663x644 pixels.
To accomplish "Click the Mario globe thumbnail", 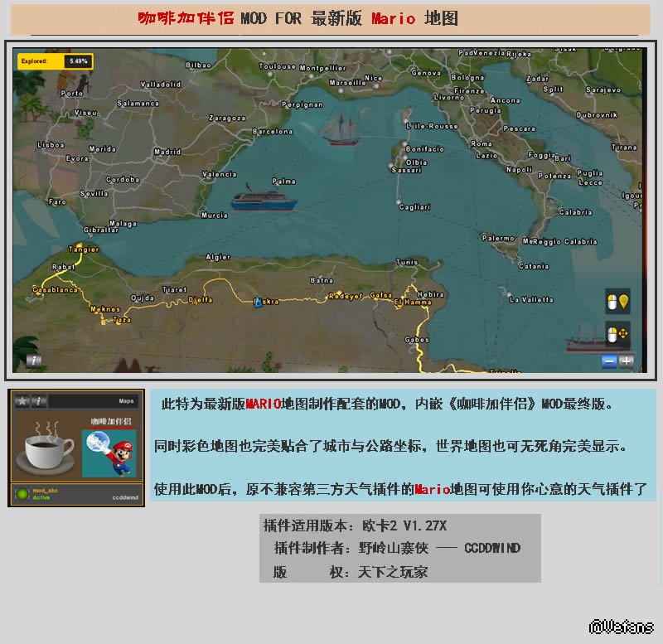I will click(109, 453).
